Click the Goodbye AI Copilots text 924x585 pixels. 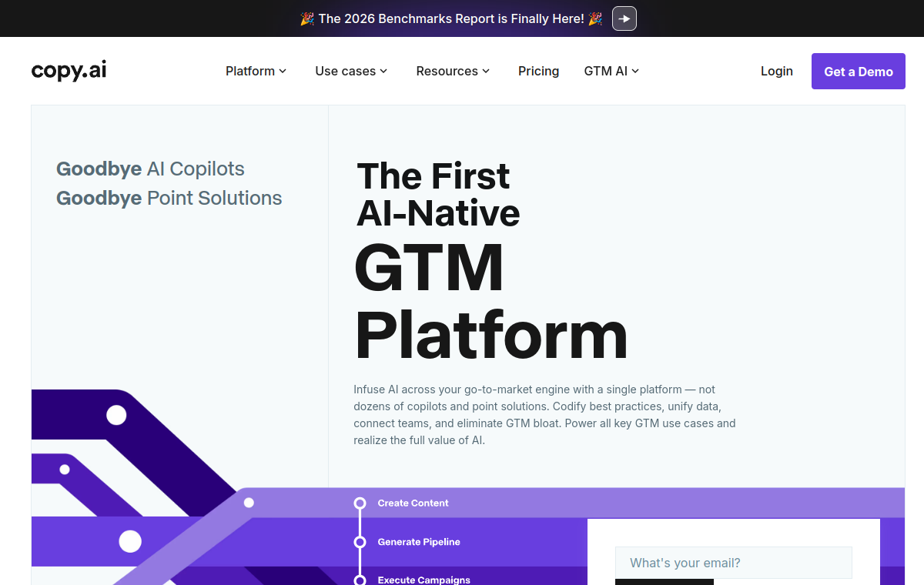click(150, 169)
